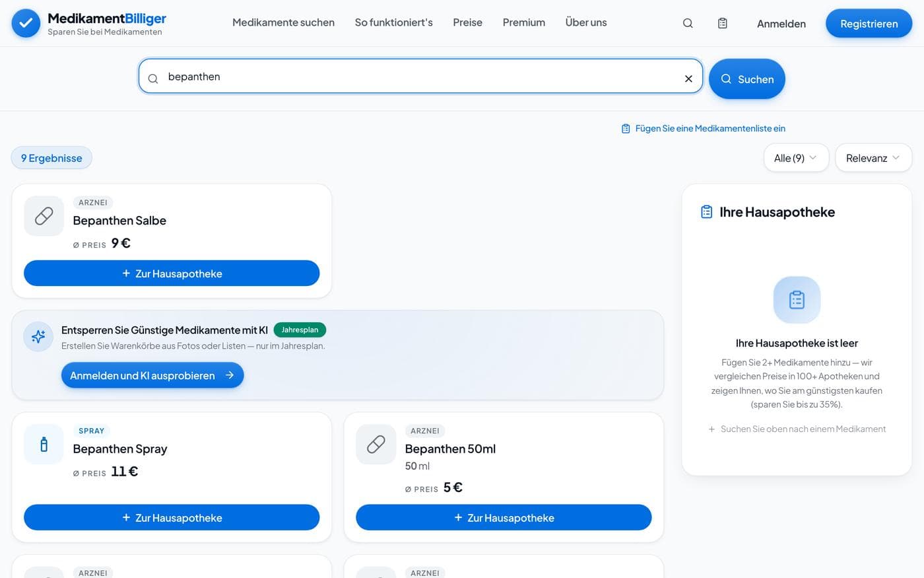The width and height of the screenshot is (924, 578).
Task: Click the Suchen button
Action: click(746, 79)
